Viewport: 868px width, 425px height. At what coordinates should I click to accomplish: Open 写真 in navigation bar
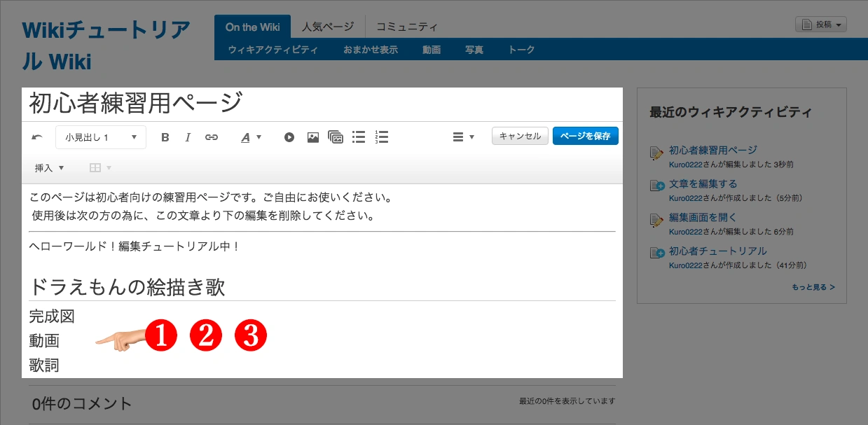(x=474, y=50)
